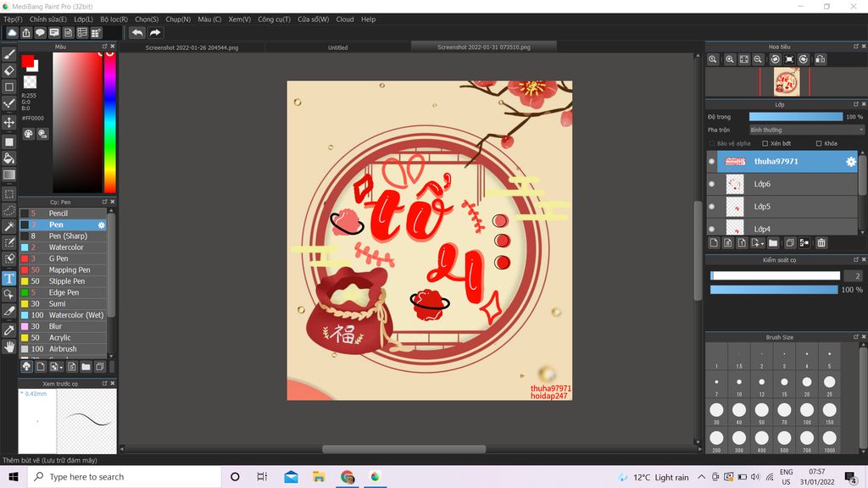Select the Lớp6 layer
Image resolution: width=868 pixels, height=488 pixels.
787,184
